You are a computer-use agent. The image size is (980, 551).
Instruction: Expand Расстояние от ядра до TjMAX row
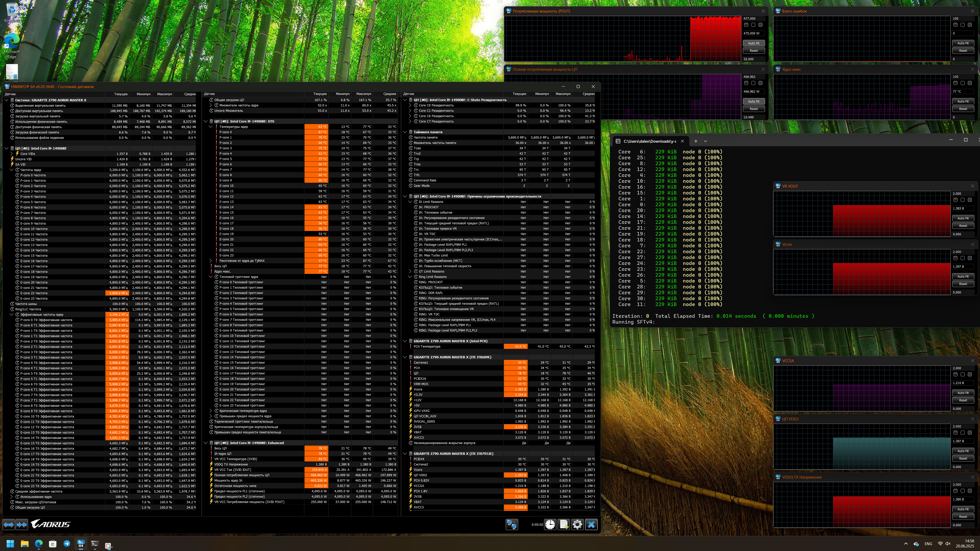click(211, 261)
